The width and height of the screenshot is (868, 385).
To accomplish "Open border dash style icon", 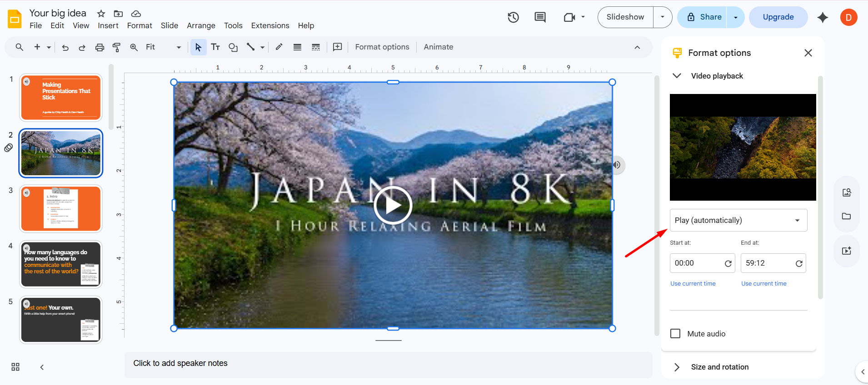I will pos(316,47).
